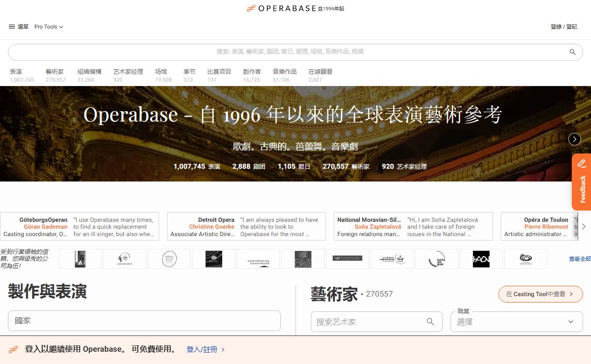Open the 季节 tab

[x=189, y=75]
